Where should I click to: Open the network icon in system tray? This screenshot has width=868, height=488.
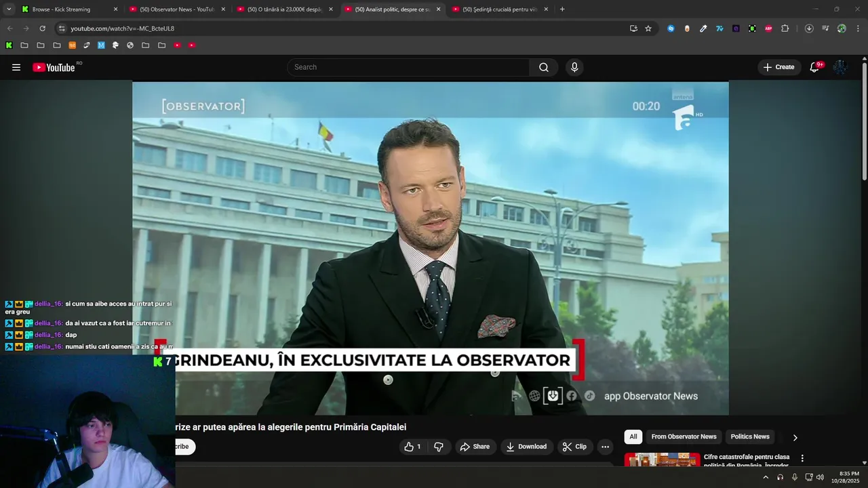pyautogui.click(x=808, y=477)
